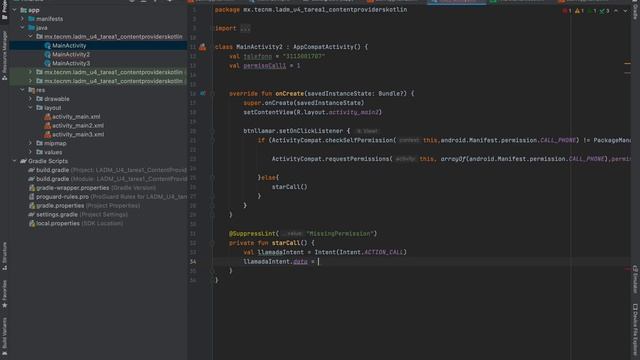This screenshot has height=360, width=640.
Task: Click the activity_main.xml file icon
Action: click(x=47, y=117)
